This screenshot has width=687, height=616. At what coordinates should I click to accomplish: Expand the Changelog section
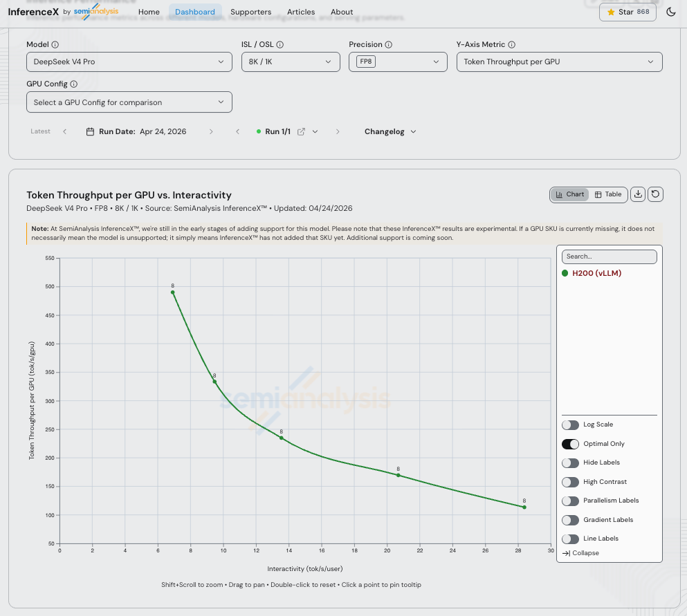[390, 132]
